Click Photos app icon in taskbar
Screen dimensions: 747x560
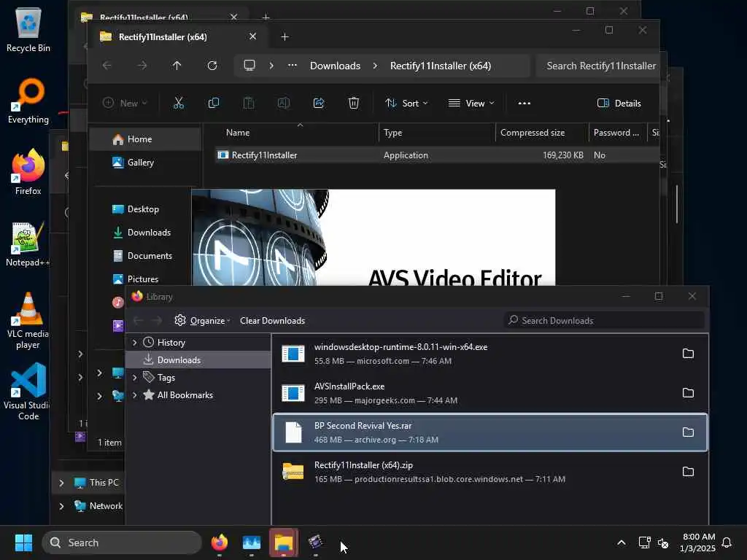click(x=252, y=542)
